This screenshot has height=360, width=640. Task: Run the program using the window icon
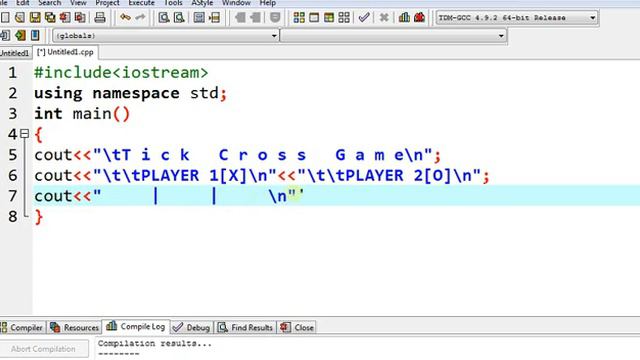click(x=314, y=18)
